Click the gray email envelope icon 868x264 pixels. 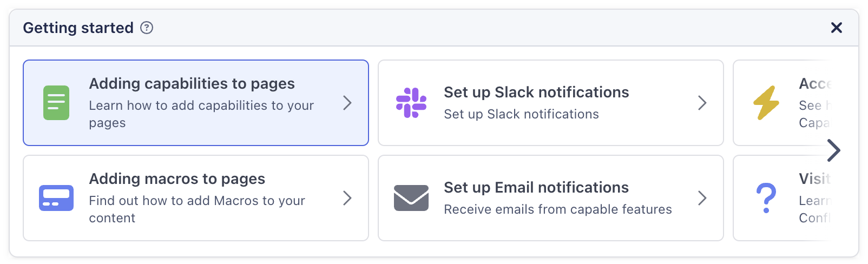point(411,198)
